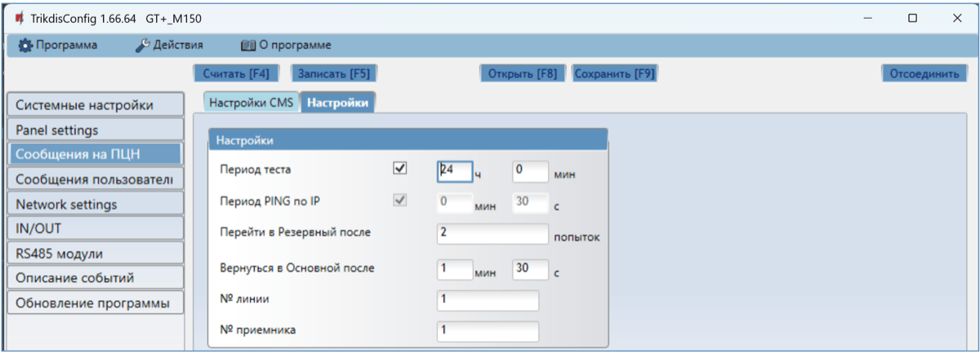Switch to the Настройки CMS tab

252,103
